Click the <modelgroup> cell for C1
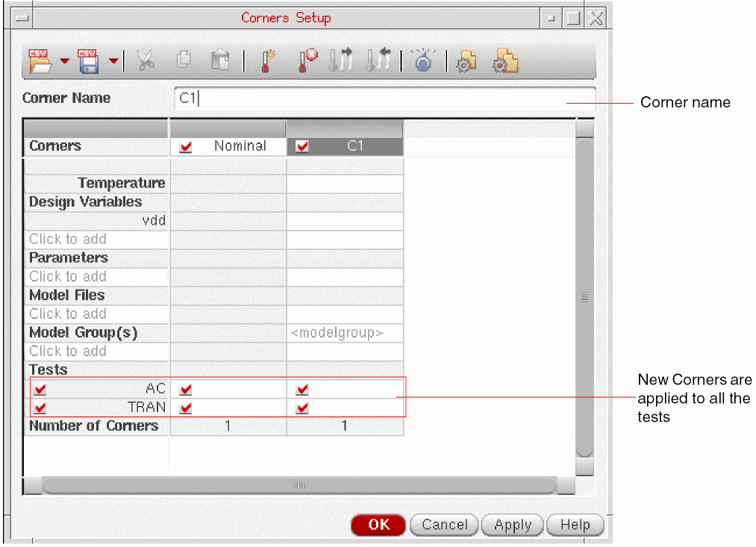Image resolution: width=756 pixels, height=547 pixels. pos(345,333)
